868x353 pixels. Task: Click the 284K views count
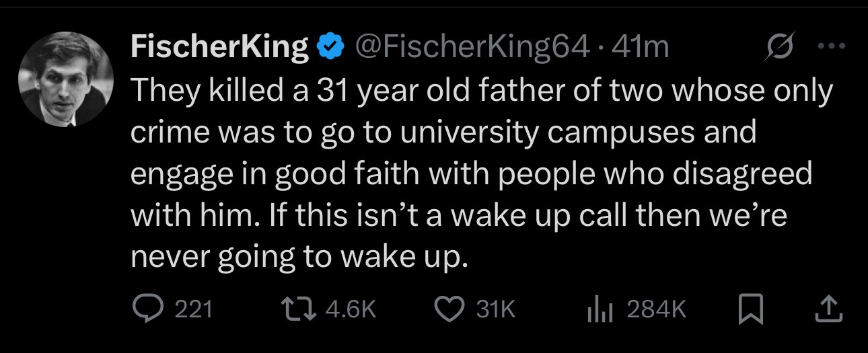(x=656, y=309)
